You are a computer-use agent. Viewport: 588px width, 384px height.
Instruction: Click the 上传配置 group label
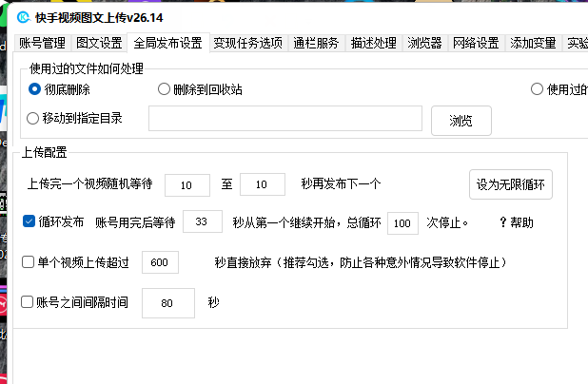pos(45,152)
